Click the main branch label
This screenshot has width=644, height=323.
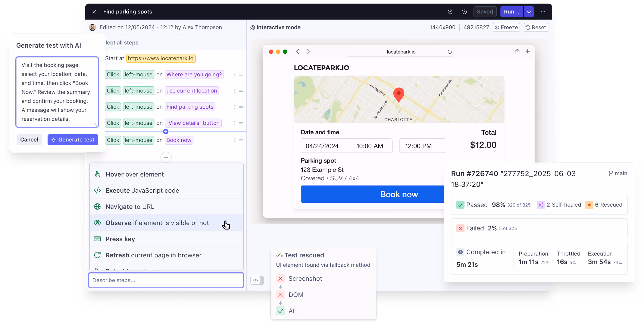pos(618,173)
